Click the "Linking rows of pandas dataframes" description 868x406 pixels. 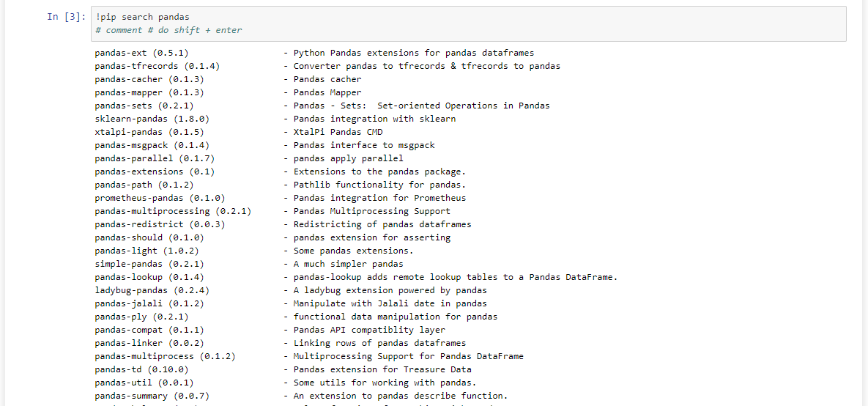pos(379,343)
